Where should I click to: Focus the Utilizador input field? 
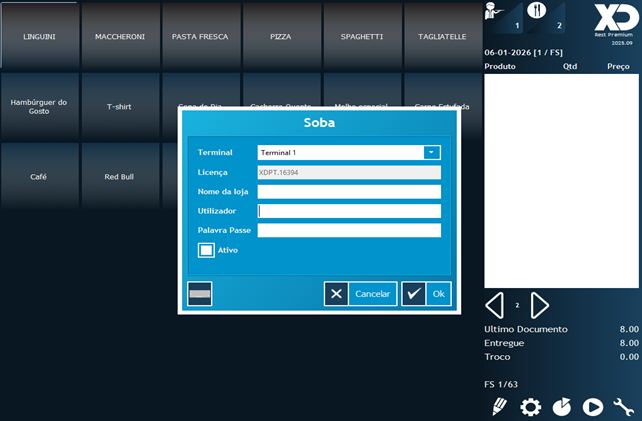(x=349, y=211)
